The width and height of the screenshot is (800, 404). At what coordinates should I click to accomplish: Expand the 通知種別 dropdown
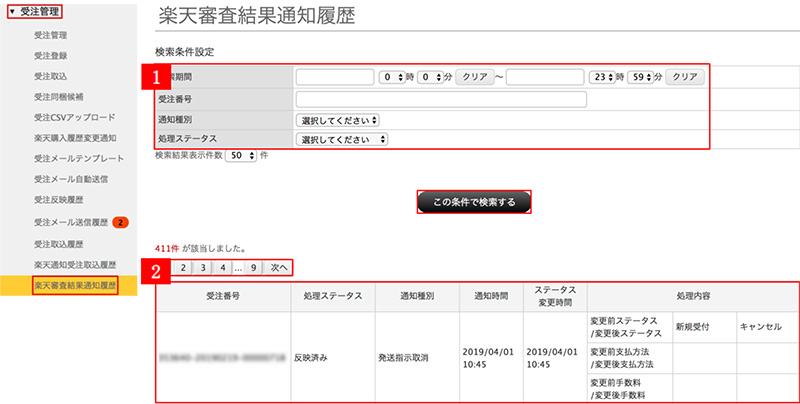(338, 119)
